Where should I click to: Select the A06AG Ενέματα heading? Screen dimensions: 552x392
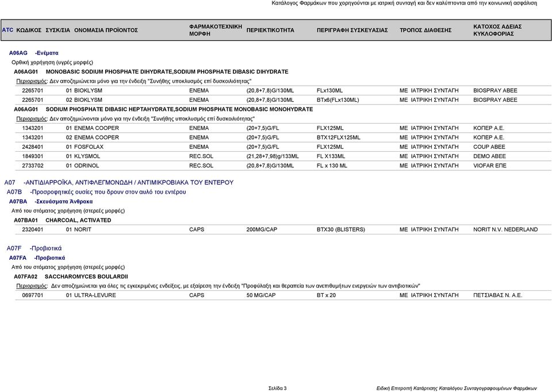pyautogui.click(x=34, y=53)
